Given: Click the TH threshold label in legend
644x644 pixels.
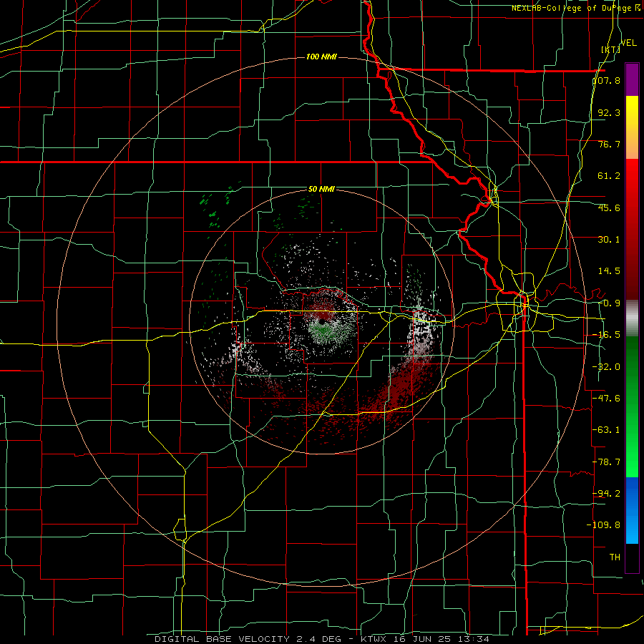Looking at the screenshot, I should 615,557.
